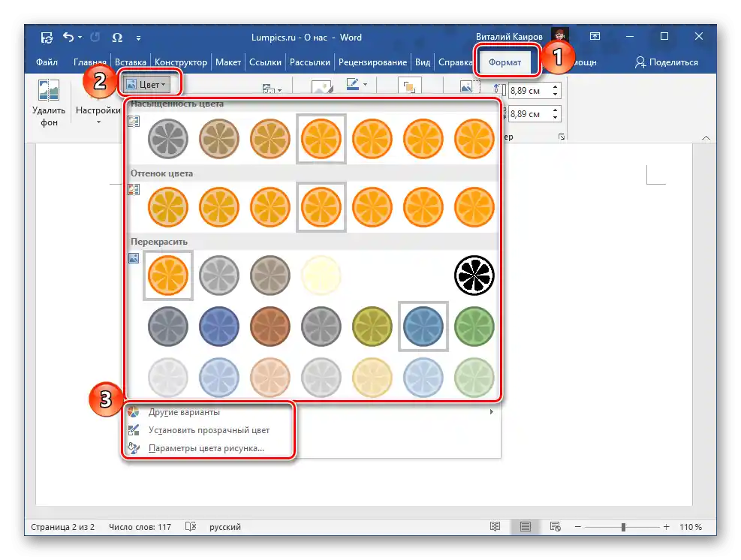Open Другие варианты submenu
The height and width of the screenshot is (560, 741).
coord(311,412)
